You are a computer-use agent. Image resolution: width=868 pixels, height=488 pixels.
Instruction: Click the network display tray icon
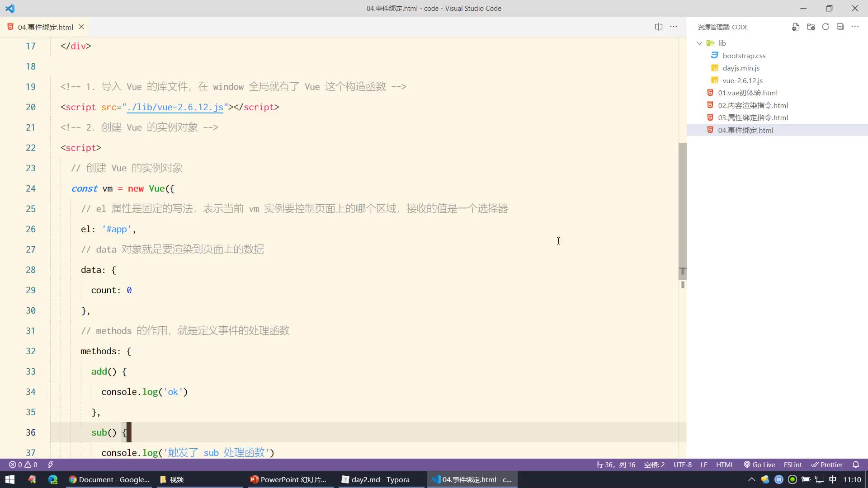point(819,479)
